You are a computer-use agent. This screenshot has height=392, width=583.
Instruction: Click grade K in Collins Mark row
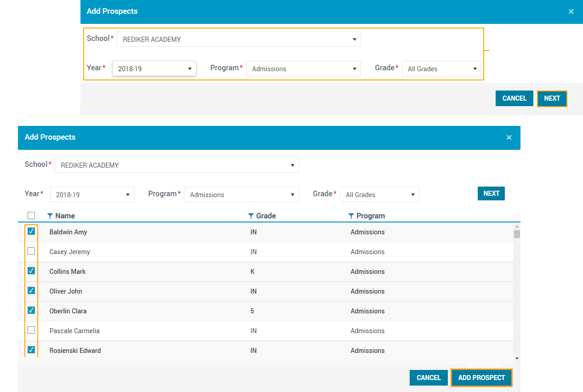[x=252, y=272]
